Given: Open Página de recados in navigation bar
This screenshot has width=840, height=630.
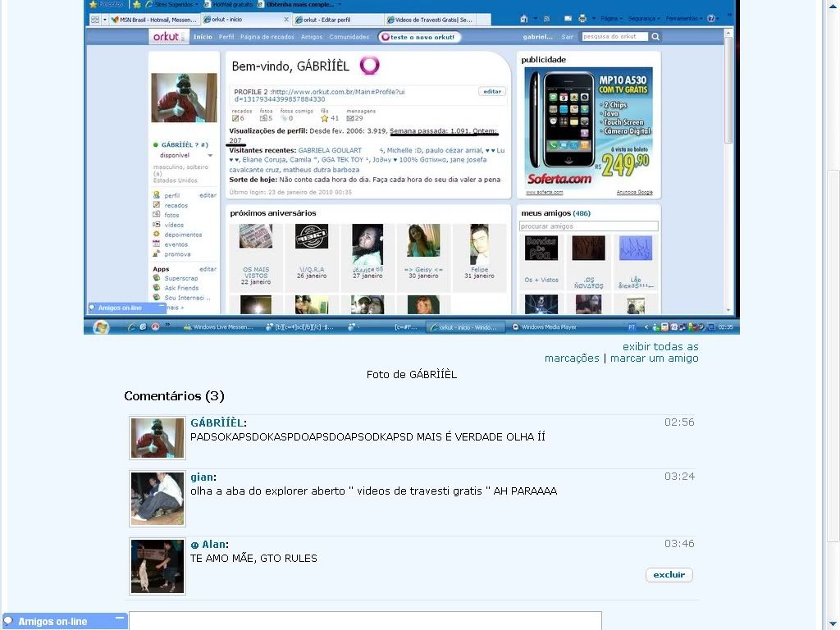Looking at the screenshot, I should (x=267, y=37).
